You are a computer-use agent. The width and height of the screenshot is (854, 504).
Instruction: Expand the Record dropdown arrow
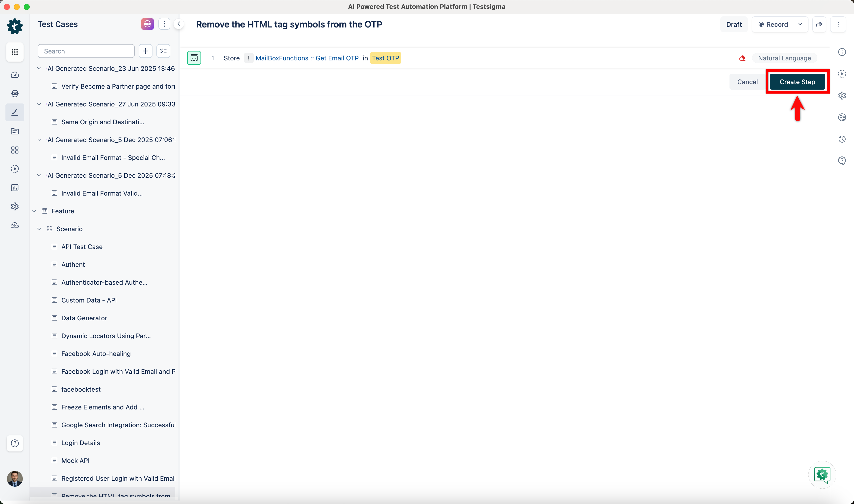coord(800,25)
